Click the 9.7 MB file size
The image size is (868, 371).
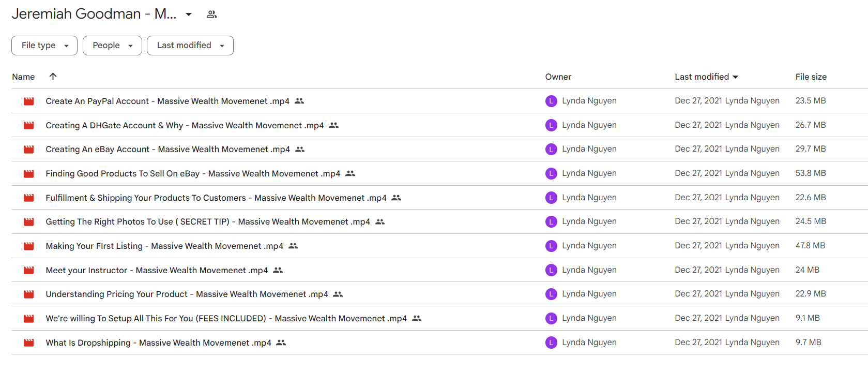pos(809,343)
